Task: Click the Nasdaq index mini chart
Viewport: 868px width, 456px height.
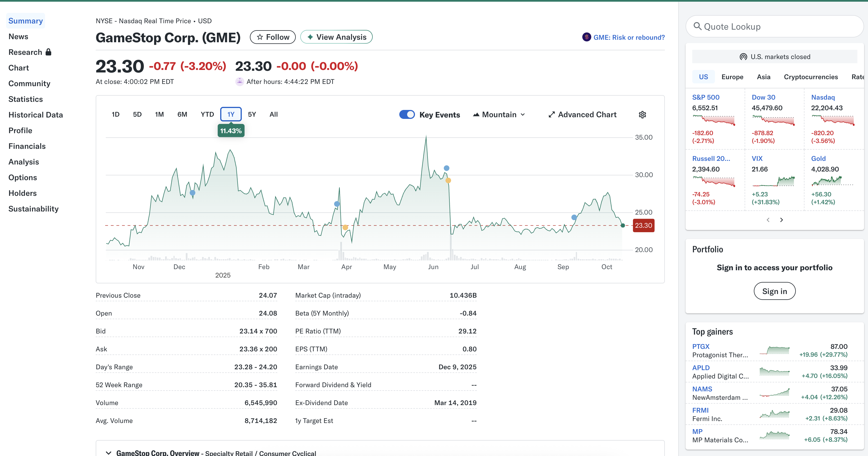Action: click(x=833, y=120)
